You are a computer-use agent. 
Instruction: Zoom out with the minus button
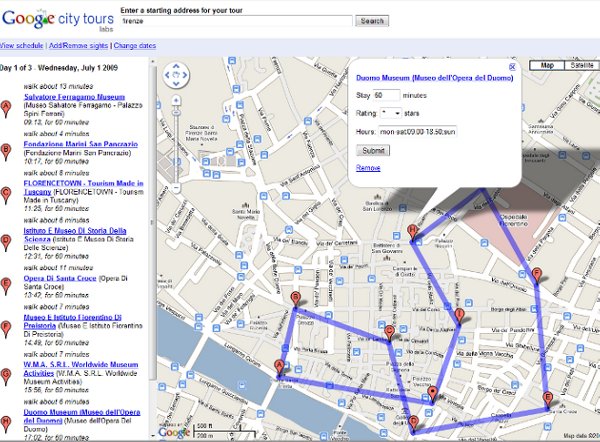176,188
